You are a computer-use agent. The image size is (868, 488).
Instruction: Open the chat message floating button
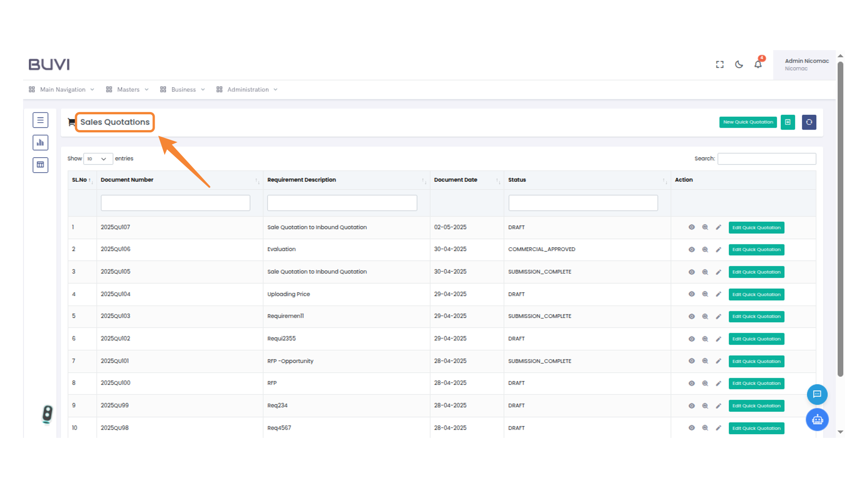coord(817,394)
